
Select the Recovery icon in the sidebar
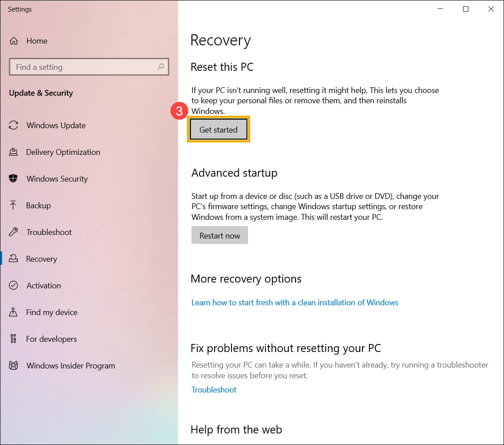14,259
